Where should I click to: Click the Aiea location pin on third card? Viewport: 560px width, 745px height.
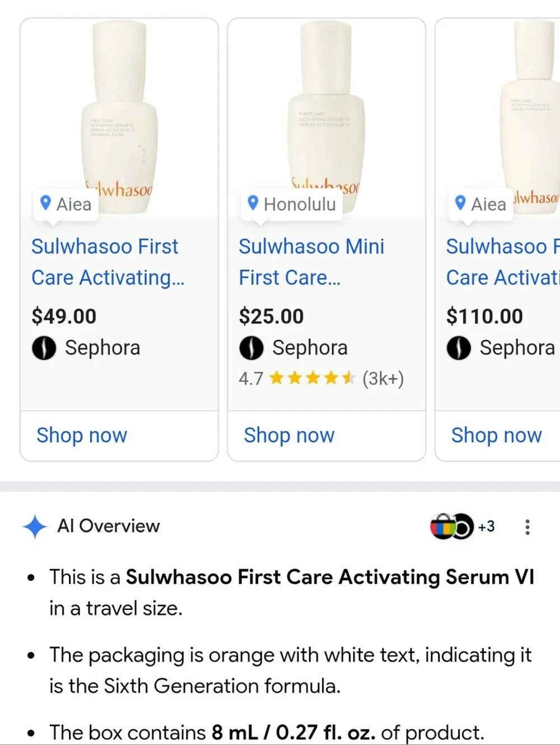[x=460, y=202]
